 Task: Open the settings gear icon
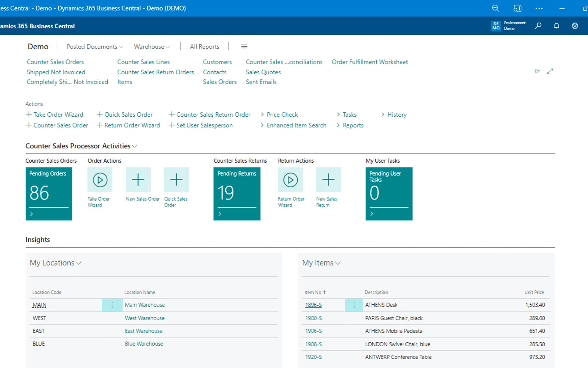click(575, 26)
